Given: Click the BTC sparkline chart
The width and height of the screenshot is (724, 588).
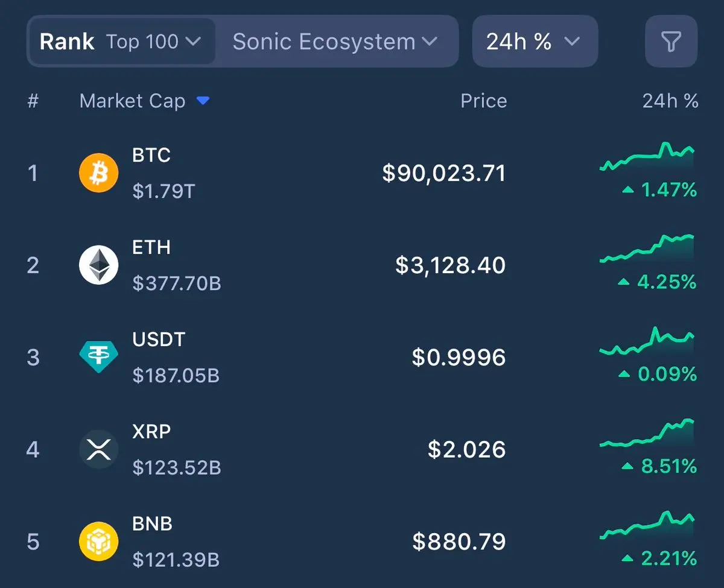Looking at the screenshot, I should click(x=647, y=158).
